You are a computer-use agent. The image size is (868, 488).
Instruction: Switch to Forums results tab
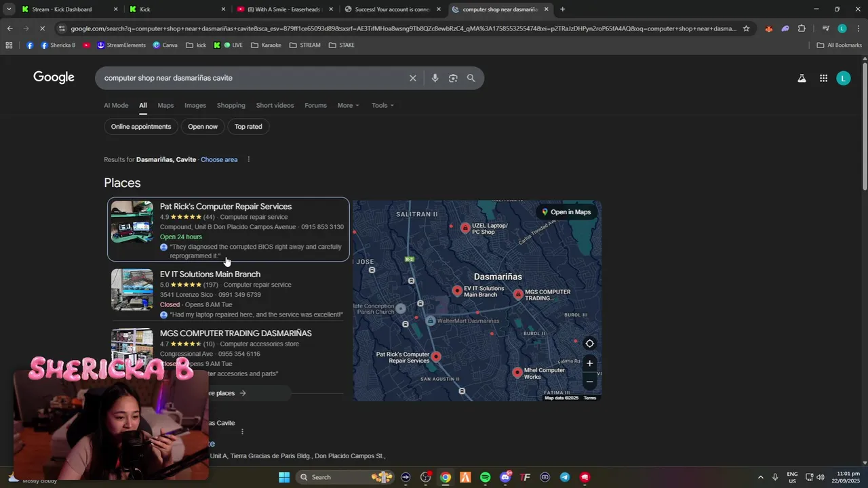coord(315,105)
